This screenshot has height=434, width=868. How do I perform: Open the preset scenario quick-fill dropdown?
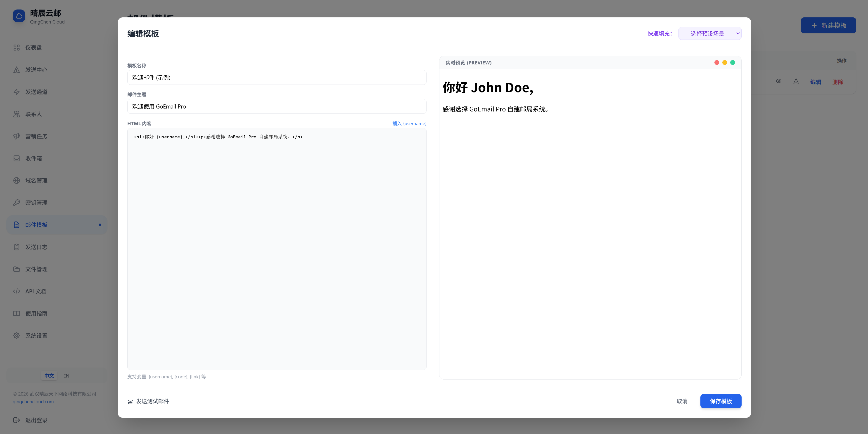[x=710, y=34]
